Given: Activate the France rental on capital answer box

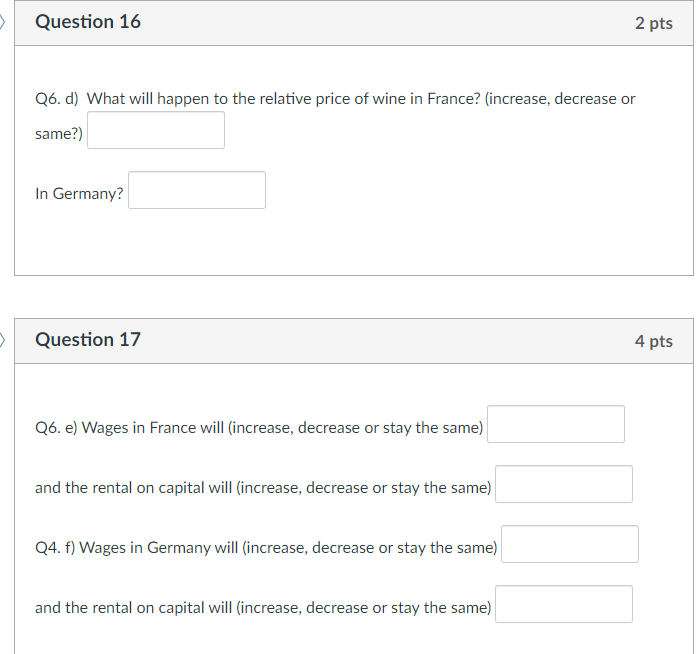Looking at the screenshot, I should coord(564,484).
